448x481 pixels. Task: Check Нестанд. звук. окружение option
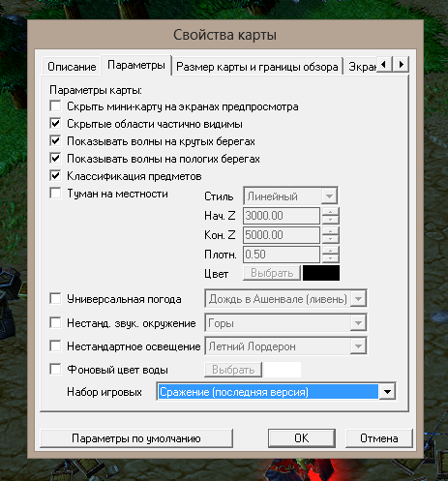(55, 322)
